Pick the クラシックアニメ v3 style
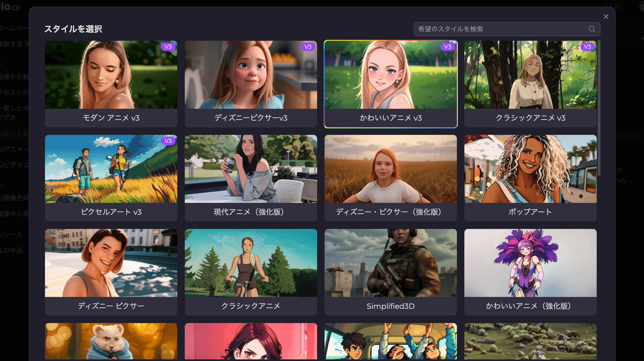The height and width of the screenshot is (361, 644). pos(530,84)
